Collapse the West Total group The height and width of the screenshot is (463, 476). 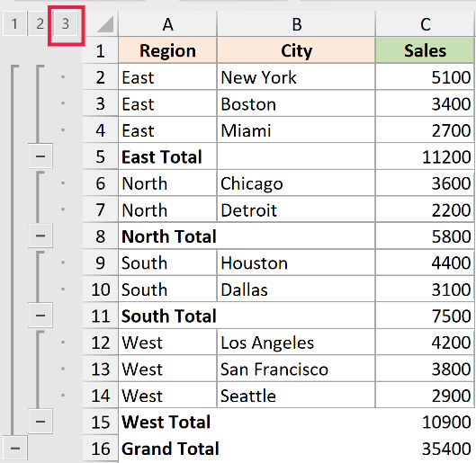(40, 421)
